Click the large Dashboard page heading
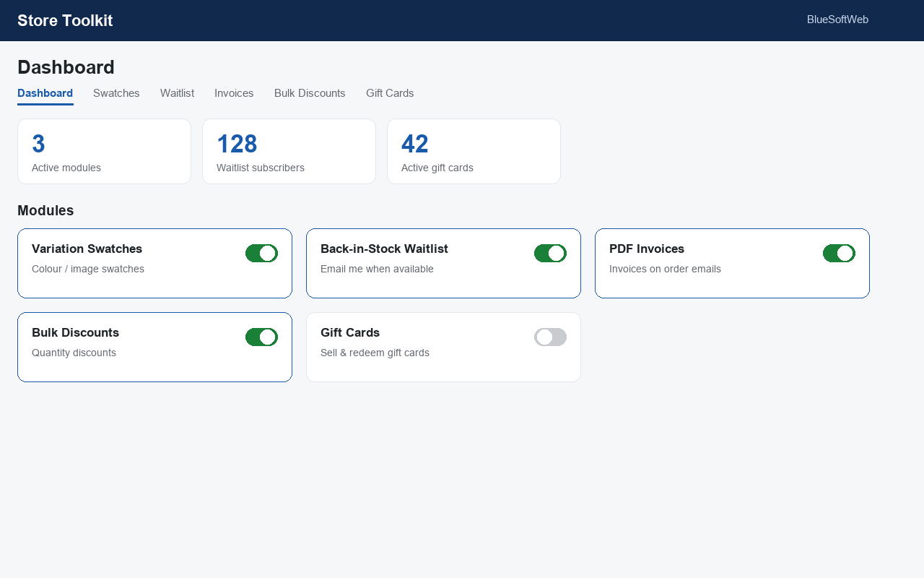The image size is (924, 578). pos(66,67)
